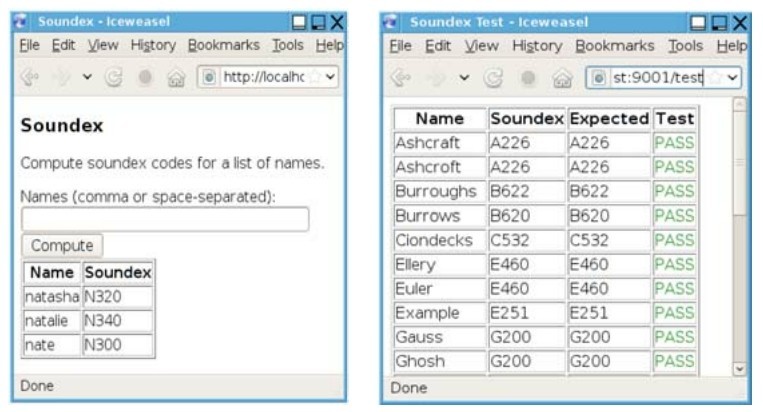This screenshot has height=412, width=763.
Task: Bookmark star in Soundex window address bar
Action: coord(316,77)
